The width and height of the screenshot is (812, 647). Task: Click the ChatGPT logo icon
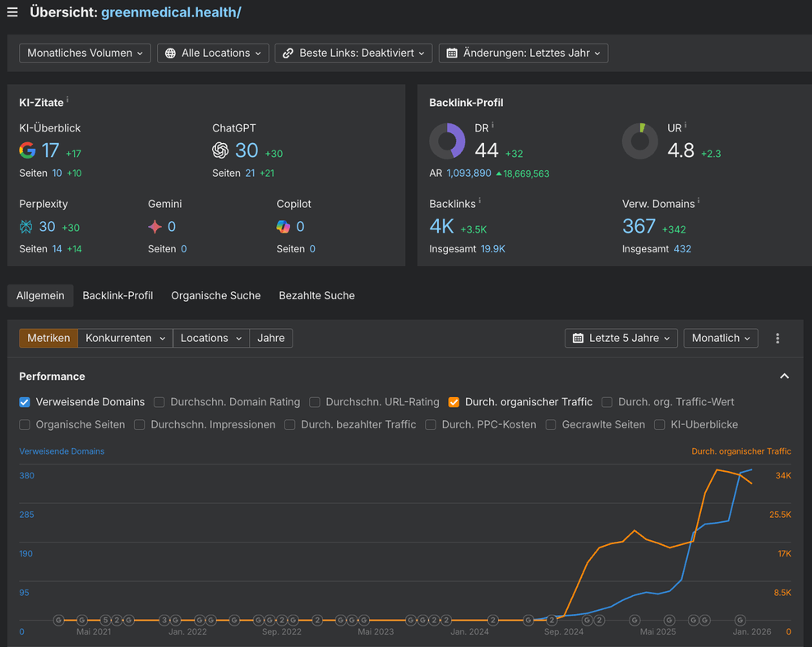[220, 150]
